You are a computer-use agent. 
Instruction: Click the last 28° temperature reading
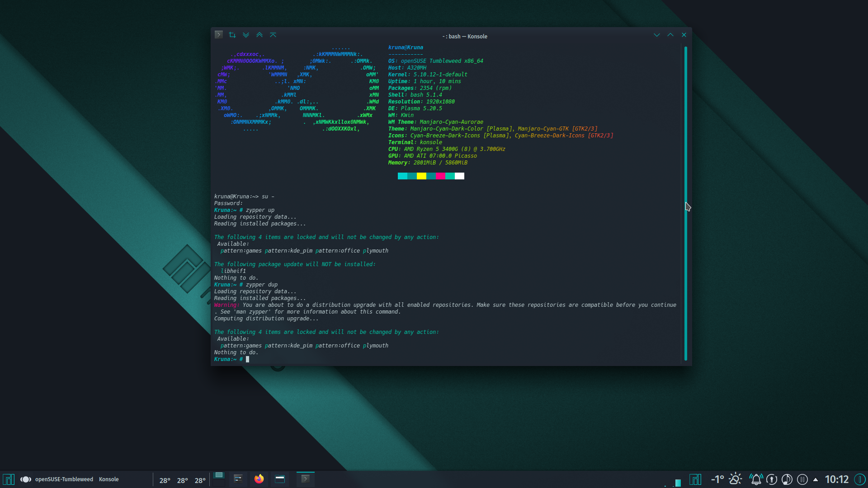tap(200, 480)
